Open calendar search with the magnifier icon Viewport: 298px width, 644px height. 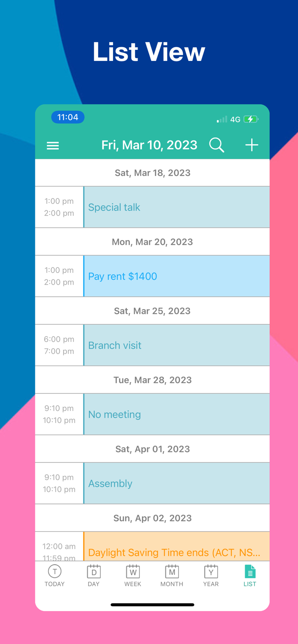click(217, 145)
